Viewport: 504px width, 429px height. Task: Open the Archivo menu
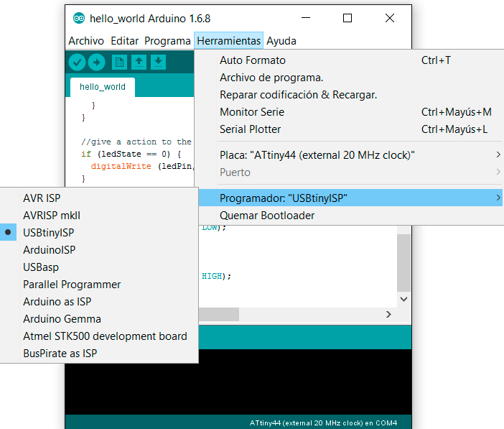pos(86,41)
